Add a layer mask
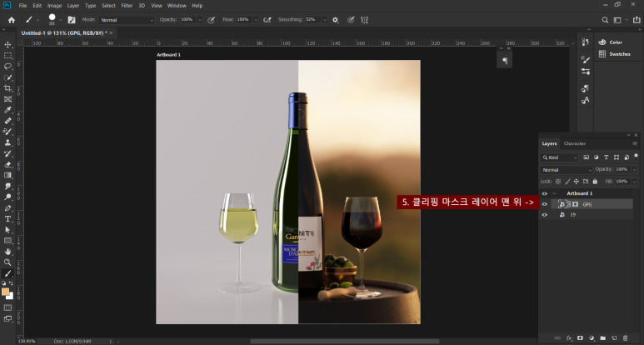644x345 pixels. point(580,338)
